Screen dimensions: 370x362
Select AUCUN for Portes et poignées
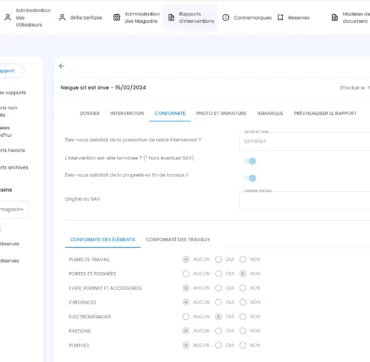point(186,274)
